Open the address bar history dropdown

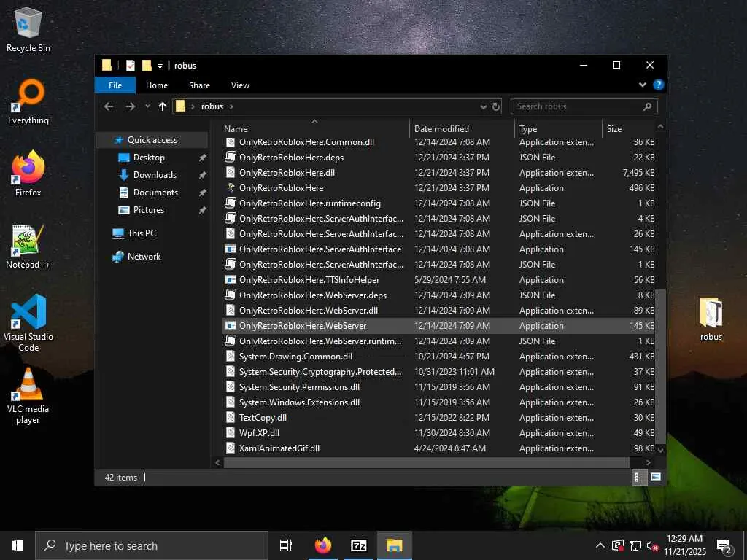pyautogui.click(x=483, y=107)
